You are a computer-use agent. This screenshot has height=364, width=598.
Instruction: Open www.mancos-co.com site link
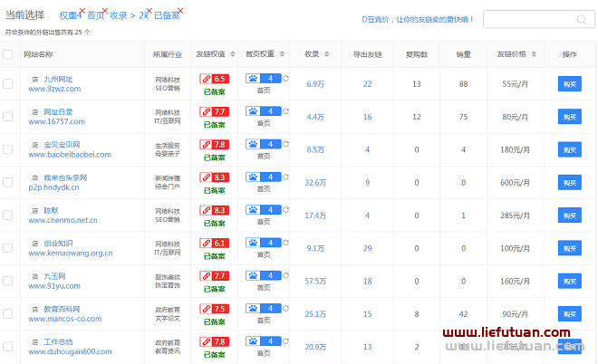65,319
